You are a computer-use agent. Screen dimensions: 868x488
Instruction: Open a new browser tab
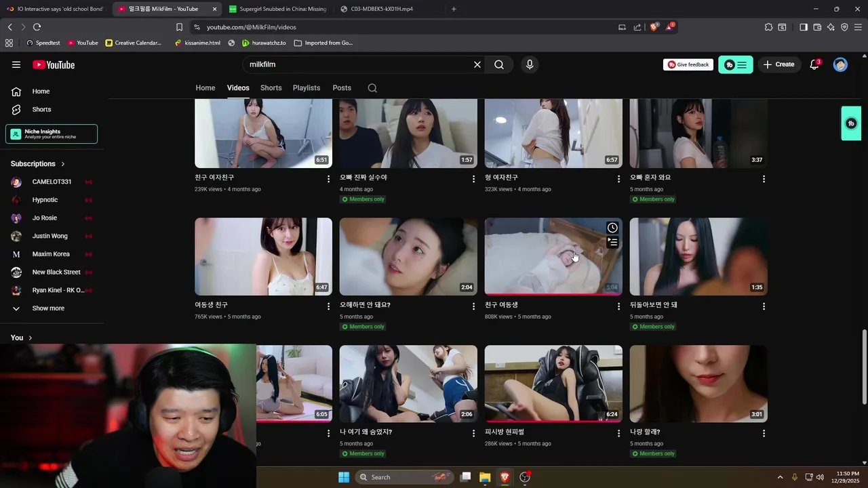point(454,9)
